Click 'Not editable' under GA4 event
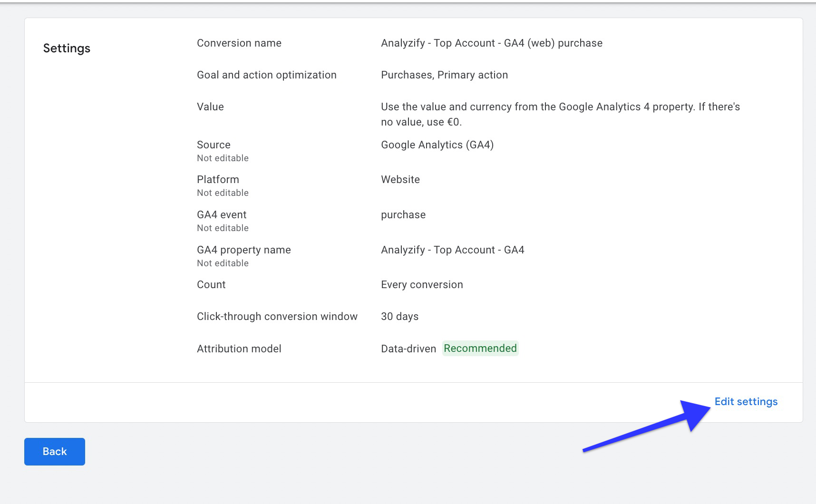The image size is (816, 504). point(223,228)
